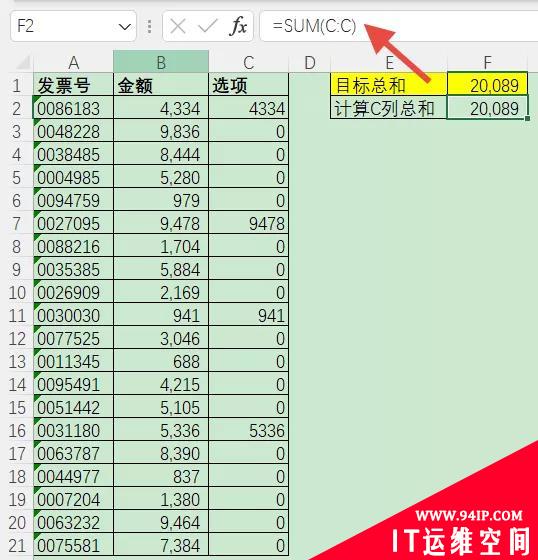The width and height of the screenshot is (538, 560).
Task: Select row 16 header
Action: click(x=16, y=430)
